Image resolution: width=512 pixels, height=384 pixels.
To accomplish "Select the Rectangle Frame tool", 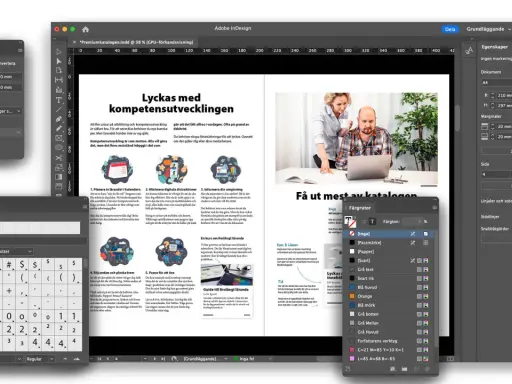I will [59, 138].
